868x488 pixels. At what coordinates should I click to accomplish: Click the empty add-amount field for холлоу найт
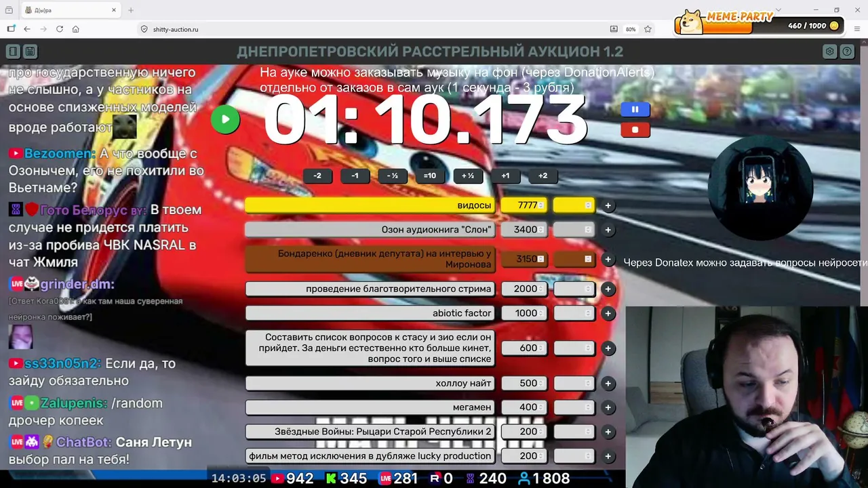coord(574,384)
